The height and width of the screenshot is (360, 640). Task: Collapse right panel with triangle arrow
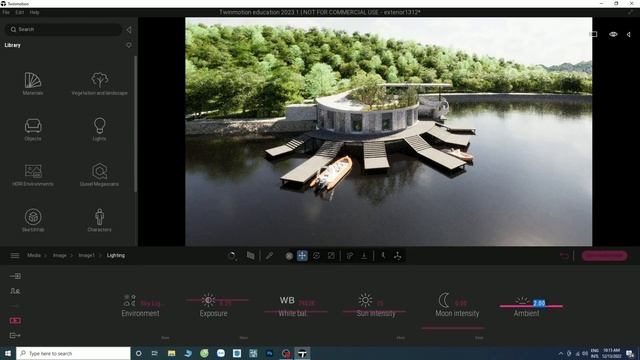click(x=629, y=34)
